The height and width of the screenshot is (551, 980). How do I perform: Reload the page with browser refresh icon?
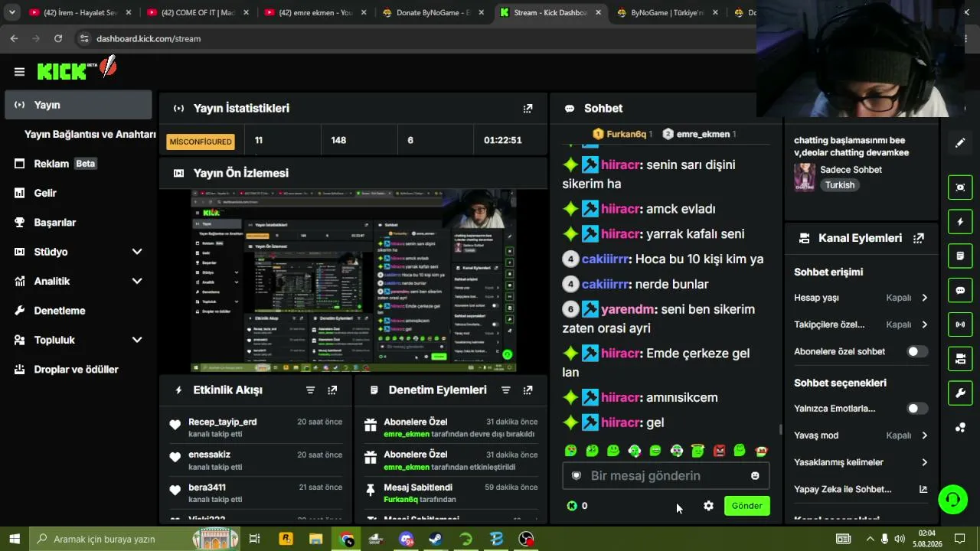58,38
